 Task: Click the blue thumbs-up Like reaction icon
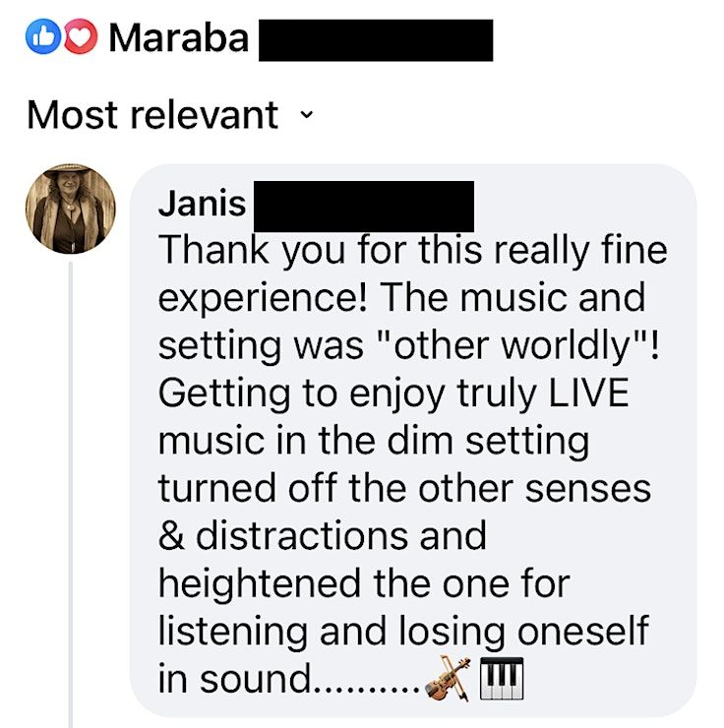(x=43, y=36)
